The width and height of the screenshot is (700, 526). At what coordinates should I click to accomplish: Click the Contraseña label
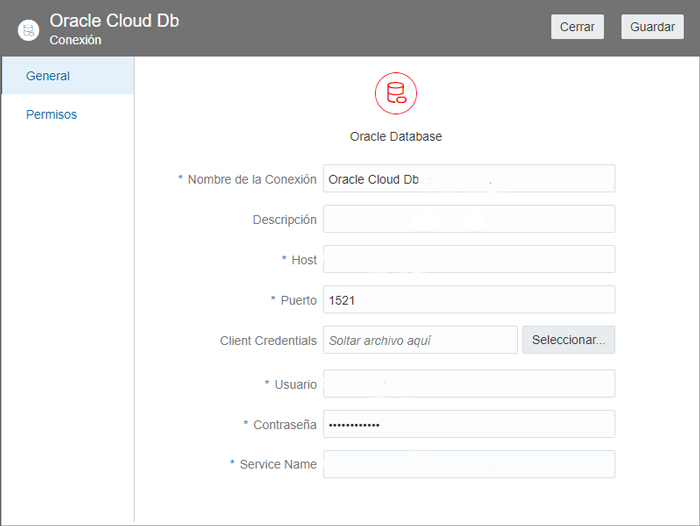285,425
